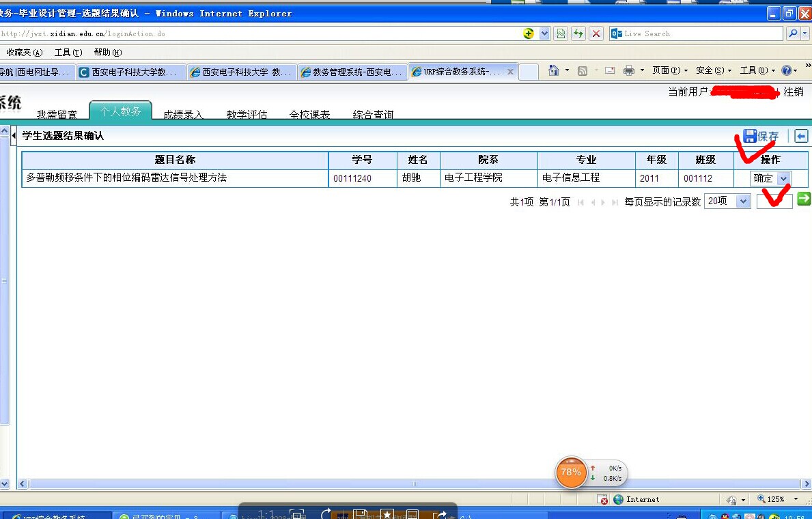812x519 pixels.
Task: Click the blue back-arrow icon beside 保存
Action: pos(801,136)
